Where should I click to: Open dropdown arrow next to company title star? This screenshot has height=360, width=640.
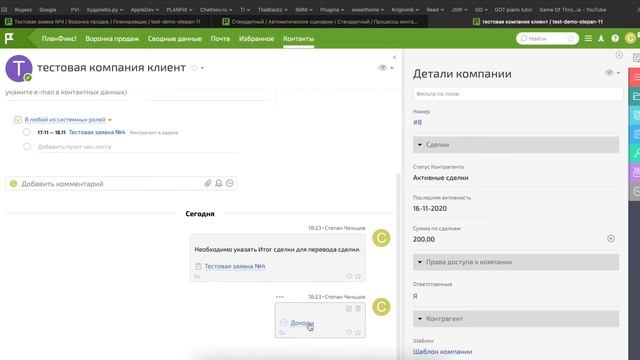pyautogui.click(x=202, y=68)
